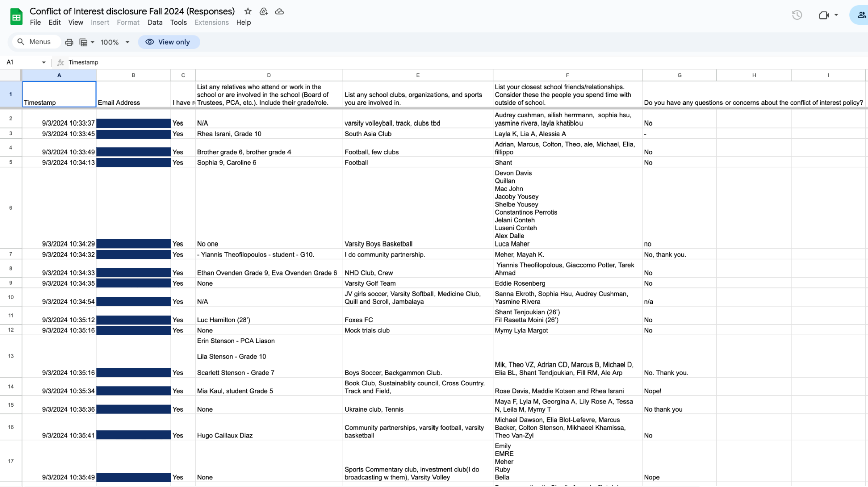Expand the Name box dropdown arrow
The width and height of the screenshot is (868, 487).
(44, 62)
